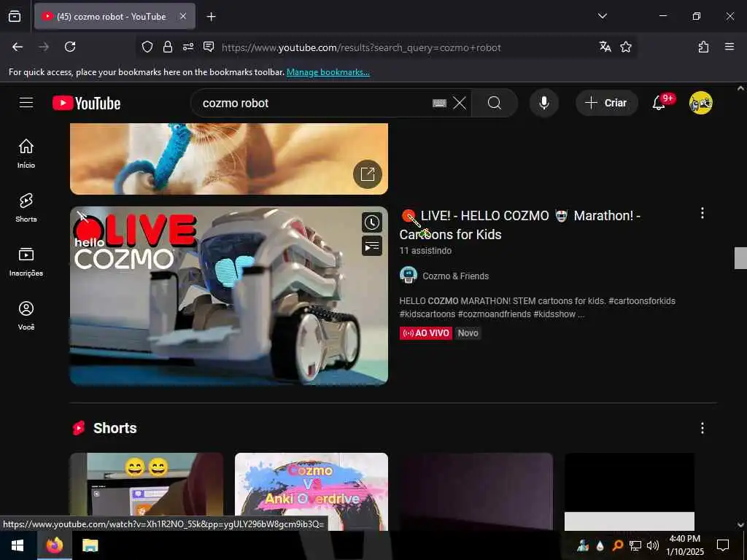
Task: Open Firefox application menu
Action: point(729,47)
